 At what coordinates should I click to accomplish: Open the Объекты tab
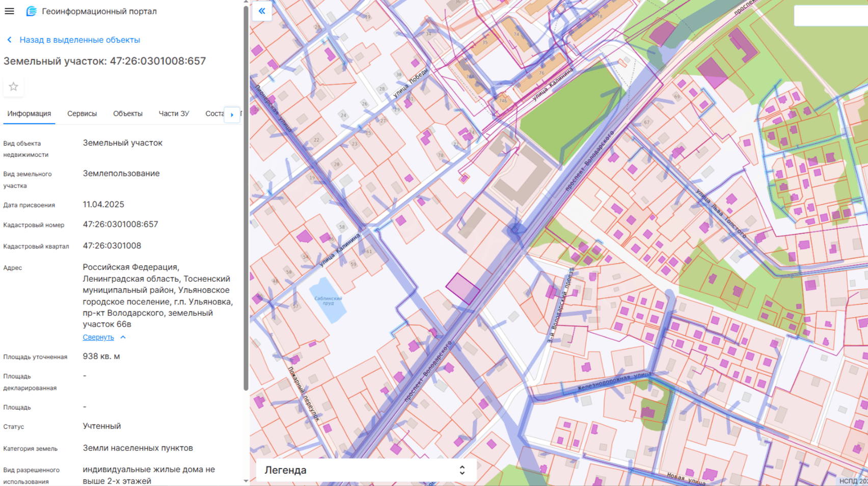(x=128, y=114)
